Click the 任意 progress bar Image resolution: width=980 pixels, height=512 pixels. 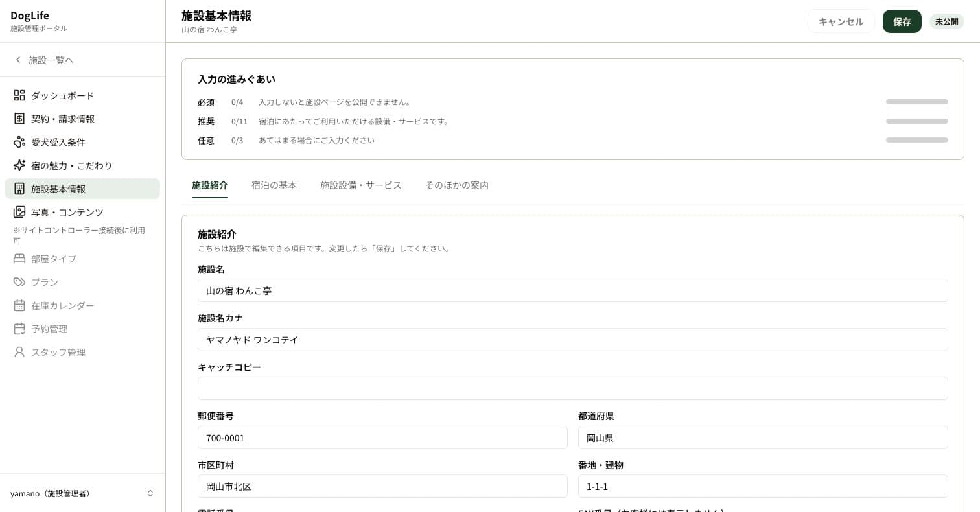coord(917,140)
